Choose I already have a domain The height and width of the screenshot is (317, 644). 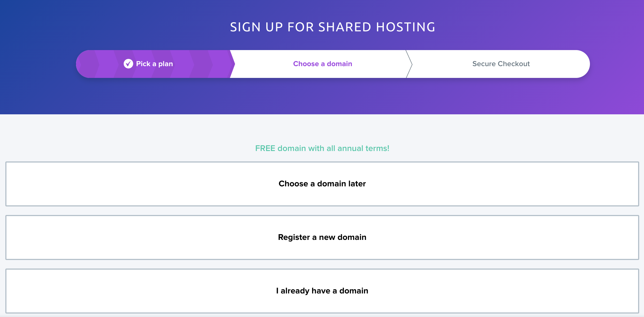tap(322, 291)
